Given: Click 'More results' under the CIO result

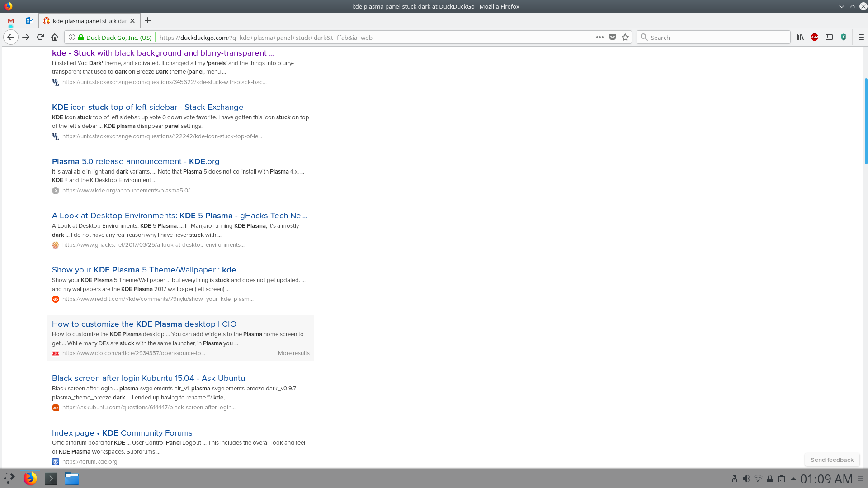Looking at the screenshot, I should (293, 353).
